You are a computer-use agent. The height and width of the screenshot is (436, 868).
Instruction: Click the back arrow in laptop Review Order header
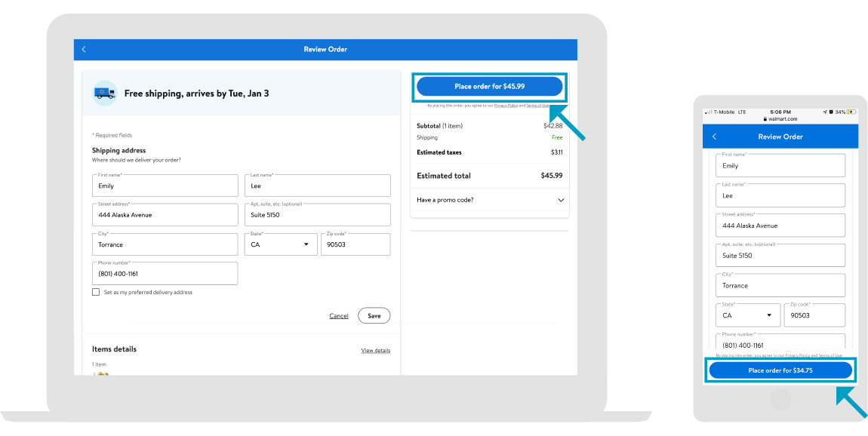[x=84, y=49]
